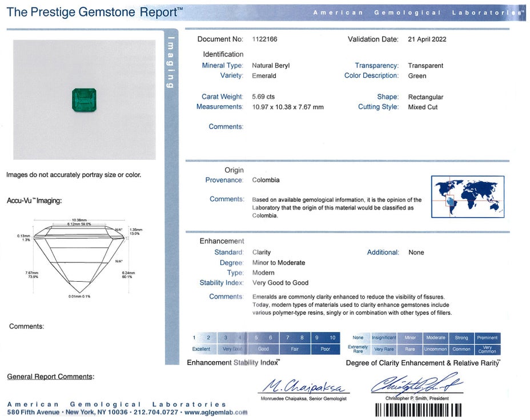Click the 'Extremely Rare' rarity cell

(358, 349)
